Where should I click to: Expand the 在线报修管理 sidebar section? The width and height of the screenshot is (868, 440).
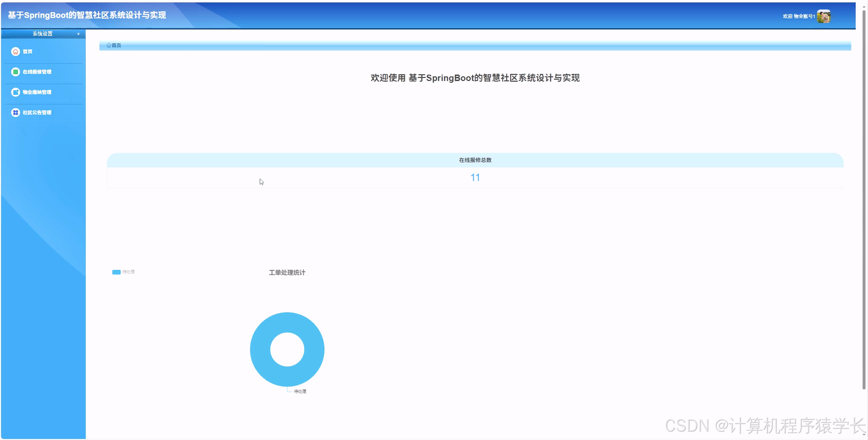tap(37, 72)
